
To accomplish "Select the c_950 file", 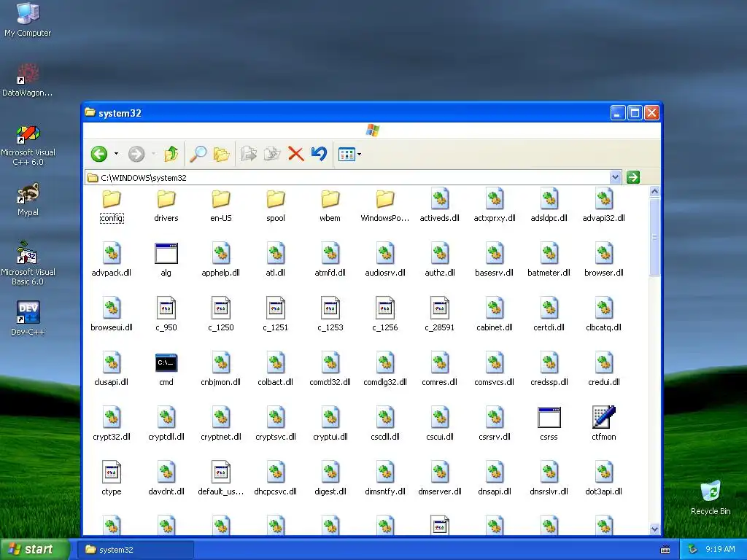I will coord(166,315).
